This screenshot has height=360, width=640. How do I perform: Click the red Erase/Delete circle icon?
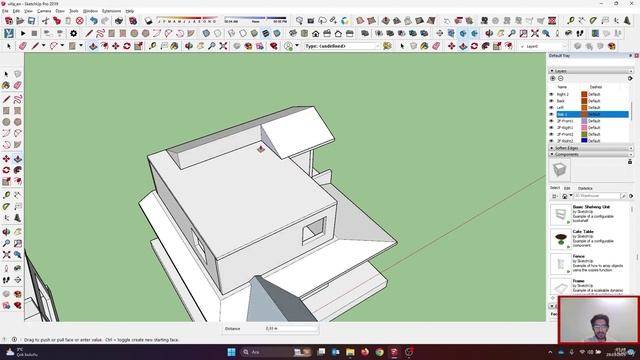80,21
